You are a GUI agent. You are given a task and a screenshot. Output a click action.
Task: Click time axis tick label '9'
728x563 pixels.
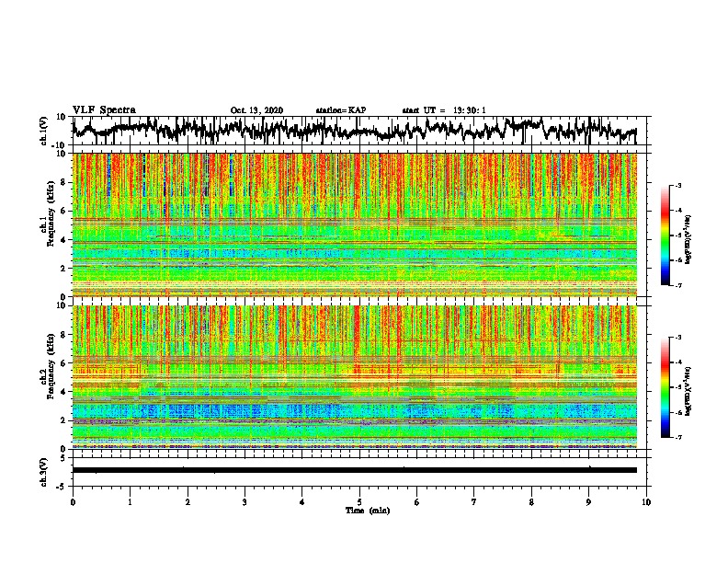[x=588, y=502]
